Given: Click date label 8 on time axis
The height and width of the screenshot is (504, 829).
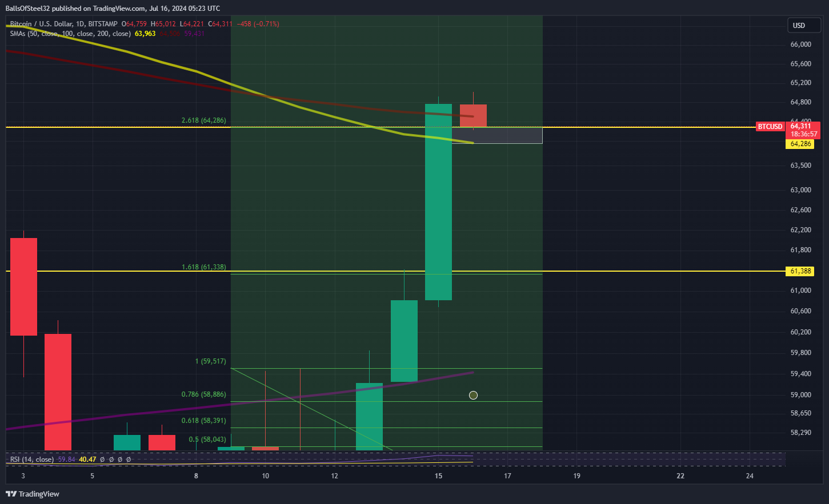Looking at the screenshot, I should tap(196, 476).
